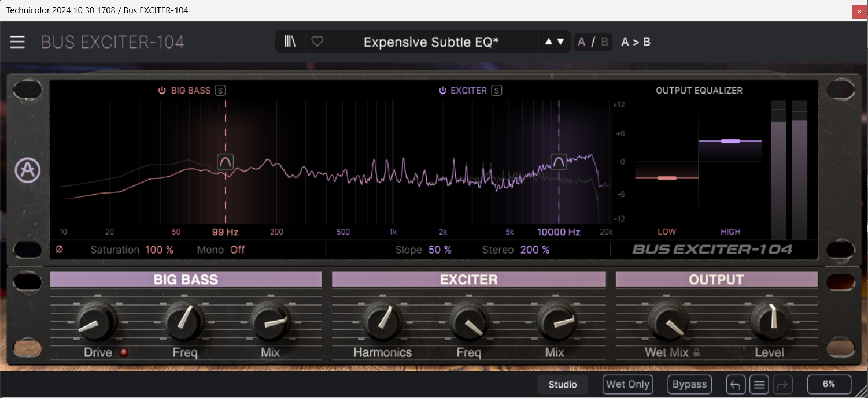Click the Output Wet Mix knob
Image resolution: width=868 pixels, height=398 pixels.
tap(668, 321)
